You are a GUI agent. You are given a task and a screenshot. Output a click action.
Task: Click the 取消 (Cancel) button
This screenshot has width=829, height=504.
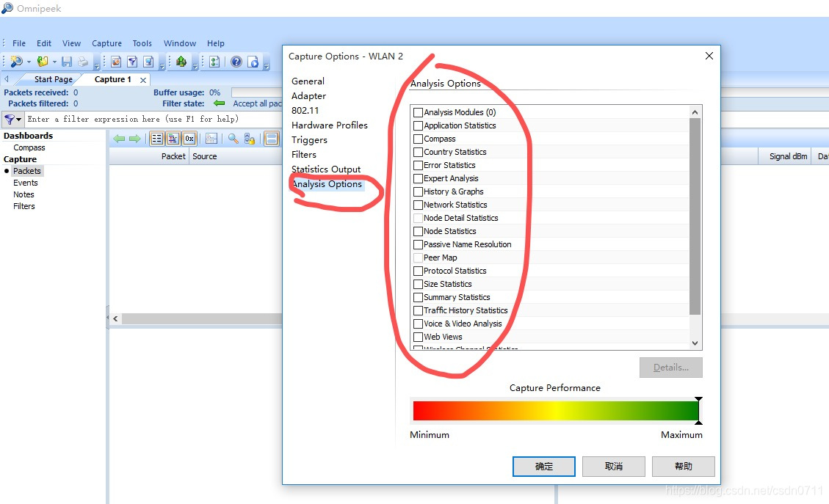tap(614, 467)
